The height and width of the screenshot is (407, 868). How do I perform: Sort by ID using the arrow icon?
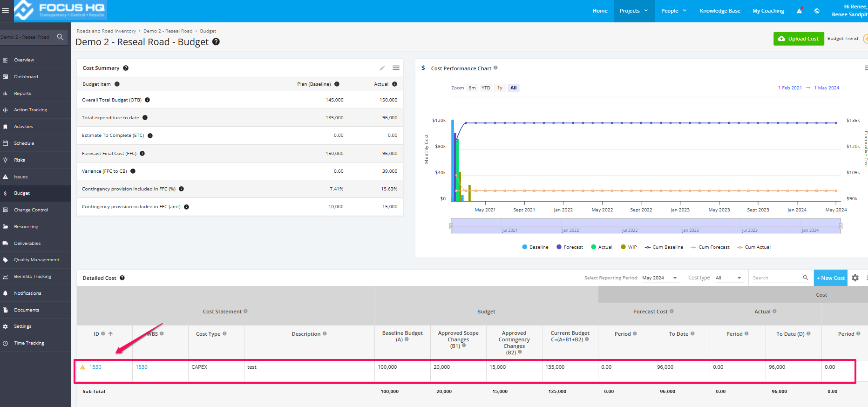click(x=110, y=334)
